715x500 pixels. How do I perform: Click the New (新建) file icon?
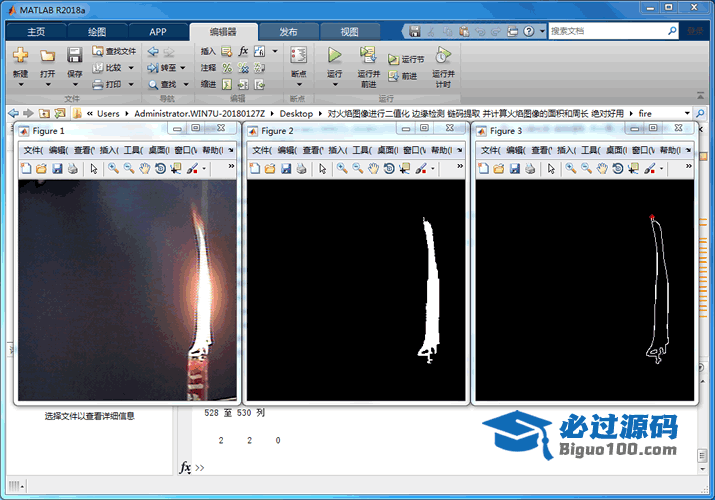point(21,55)
